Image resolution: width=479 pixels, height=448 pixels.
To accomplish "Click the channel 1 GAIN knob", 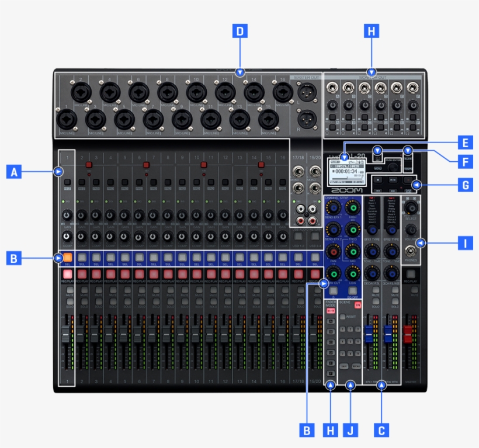I will click(67, 215).
